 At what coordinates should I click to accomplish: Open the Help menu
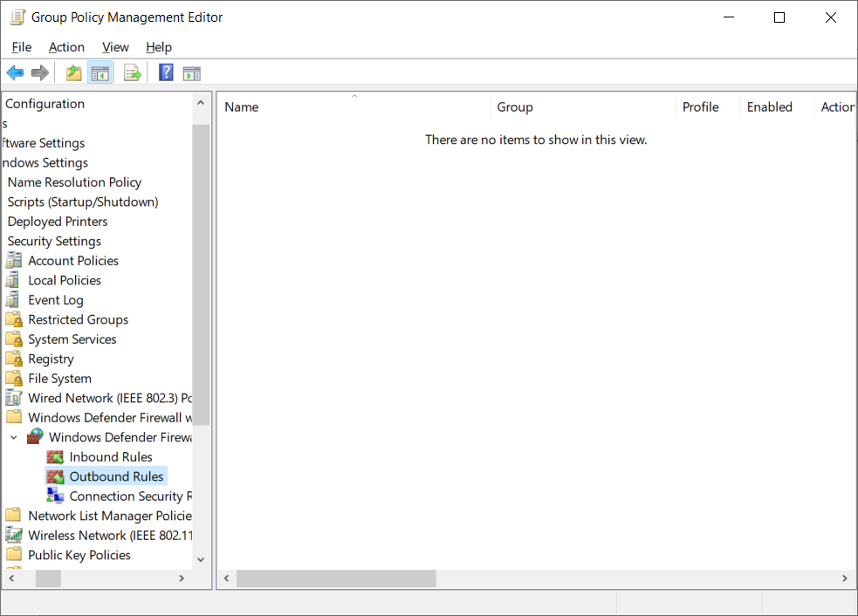(x=159, y=48)
